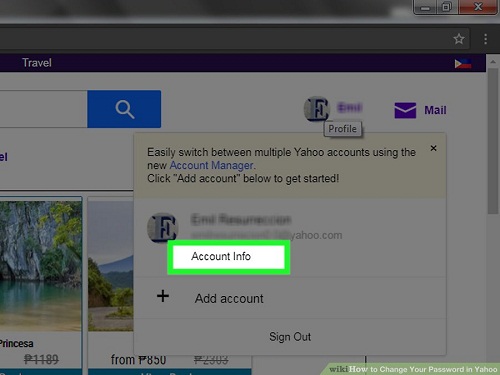Click the blurred username beside the avatar
The height and width of the screenshot is (375, 500).
pyautogui.click(x=350, y=107)
